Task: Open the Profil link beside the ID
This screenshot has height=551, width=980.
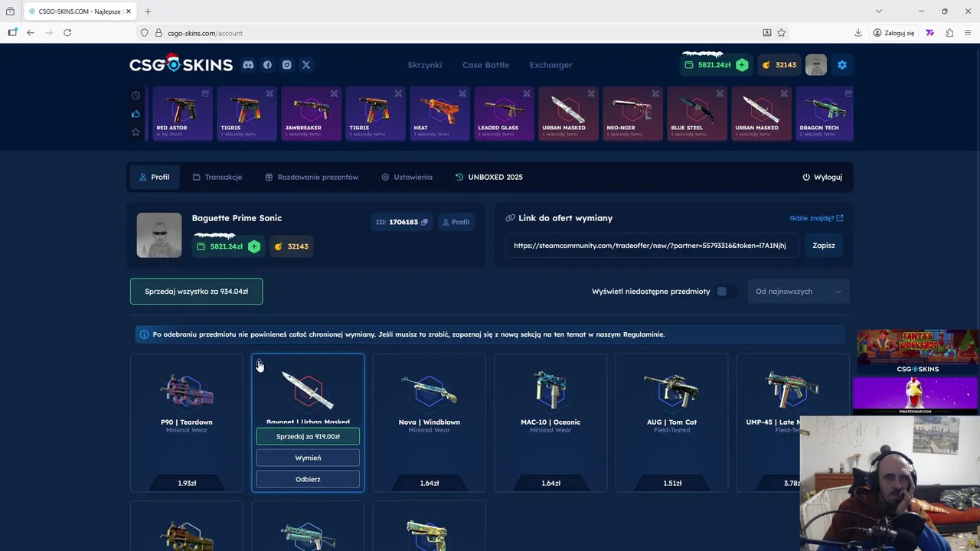Action: 456,222
